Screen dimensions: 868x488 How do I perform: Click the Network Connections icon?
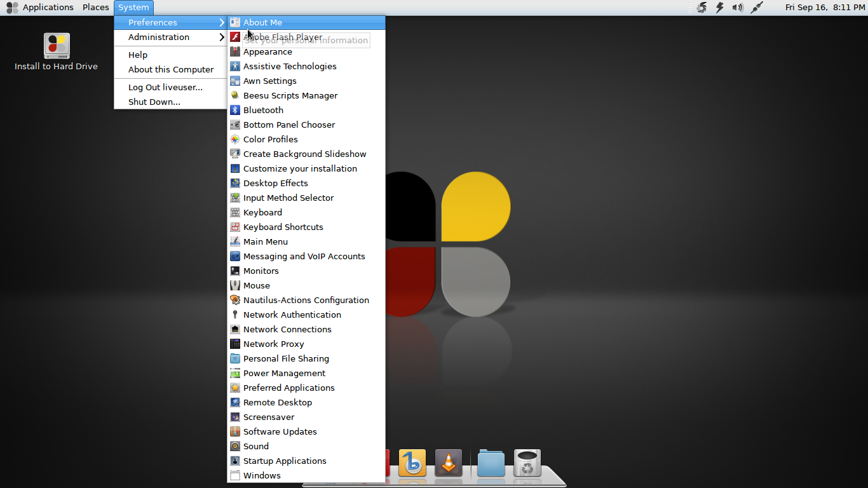click(x=235, y=329)
